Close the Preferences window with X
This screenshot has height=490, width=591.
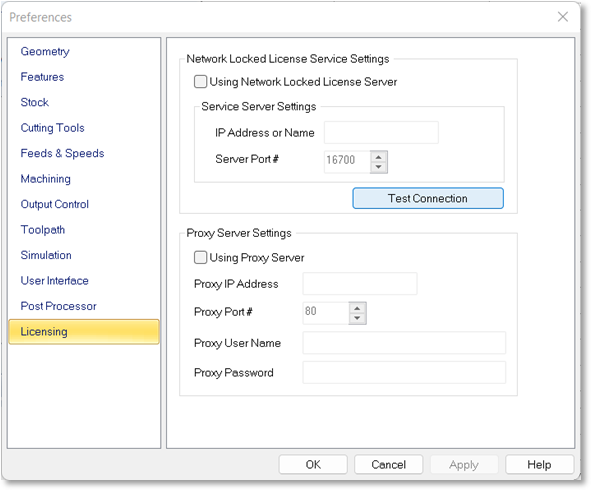point(563,17)
